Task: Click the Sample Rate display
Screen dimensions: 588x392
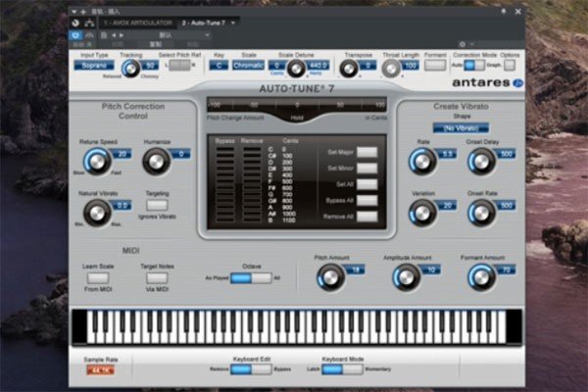Action: tap(100, 369)
